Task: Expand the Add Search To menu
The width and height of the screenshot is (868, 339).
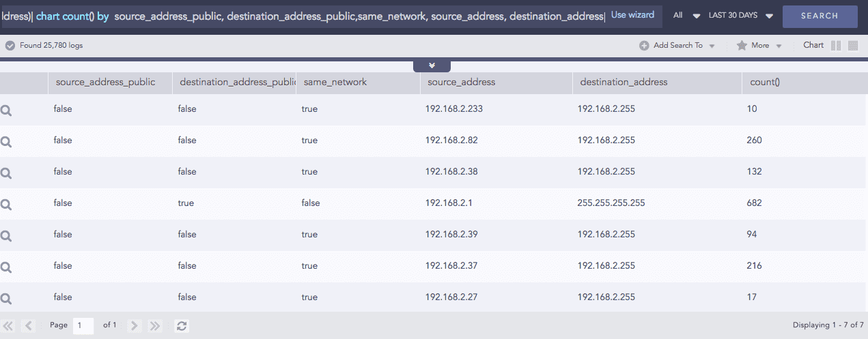Action: tap(677, 46)
